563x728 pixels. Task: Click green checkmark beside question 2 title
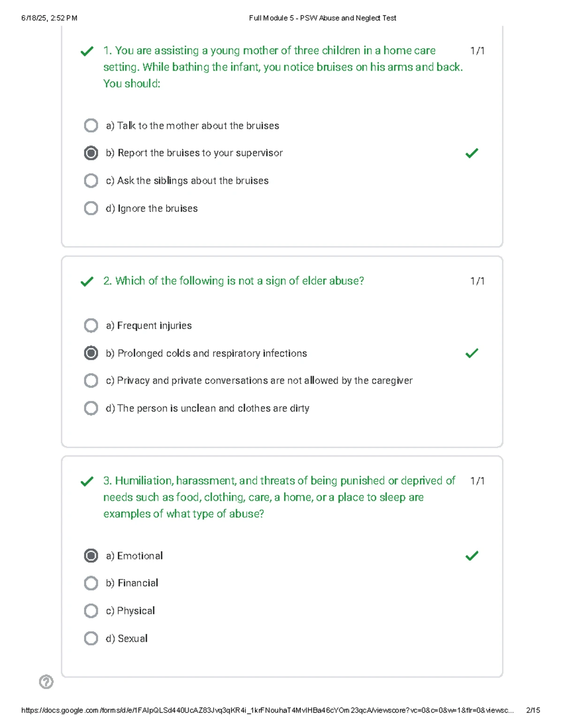(87, 281)
